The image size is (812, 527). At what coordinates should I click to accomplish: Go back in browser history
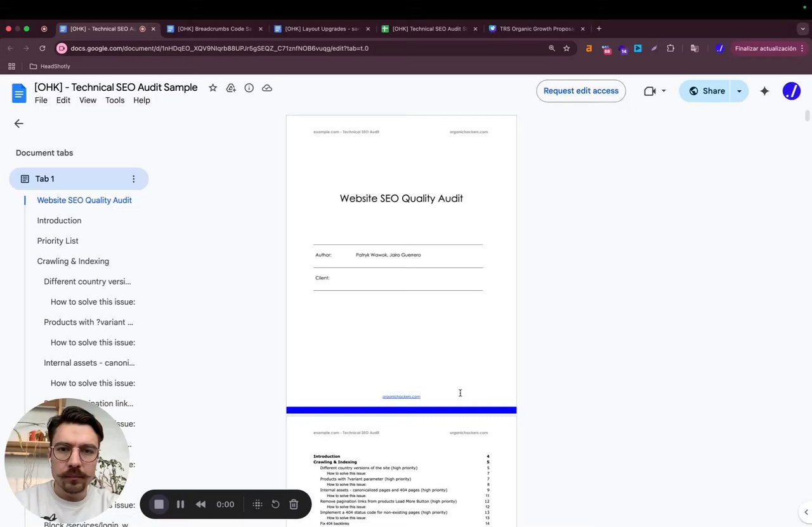10,48
